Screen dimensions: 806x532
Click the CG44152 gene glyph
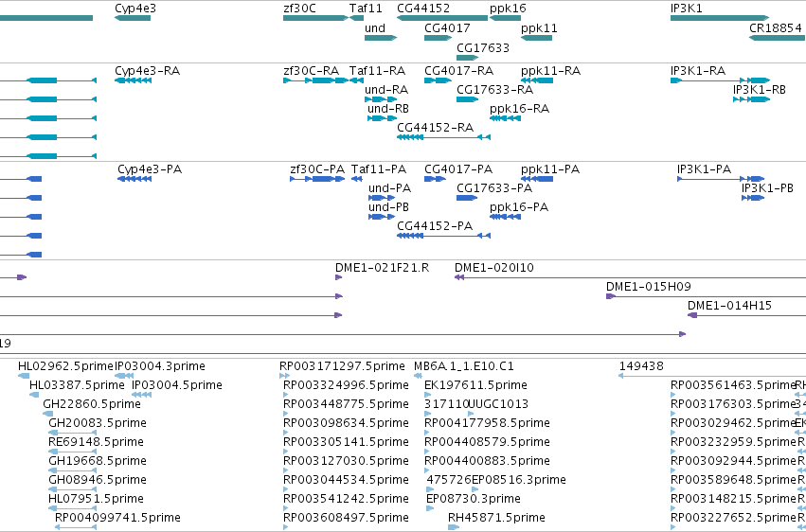tap(442, 18)
